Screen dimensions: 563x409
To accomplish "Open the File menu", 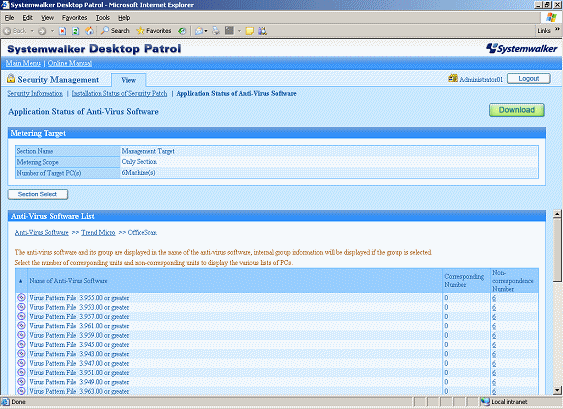I will (9, 18).
